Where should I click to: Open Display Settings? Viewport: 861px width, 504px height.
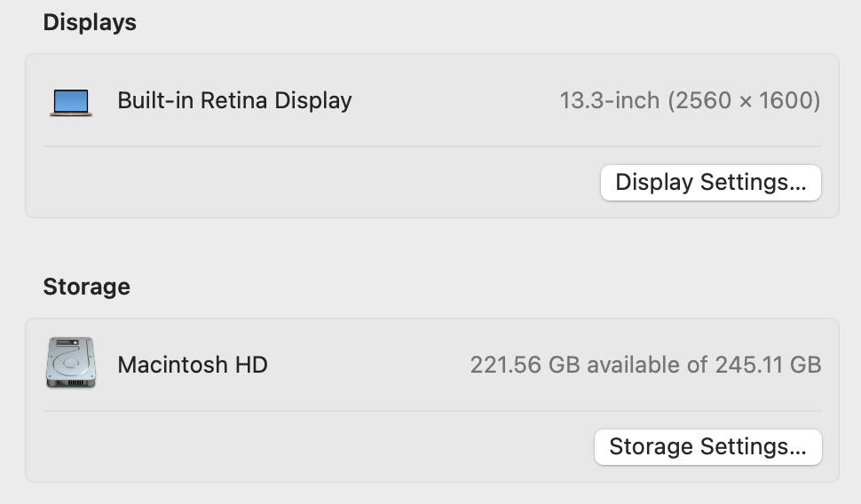[x=710, y=183]
